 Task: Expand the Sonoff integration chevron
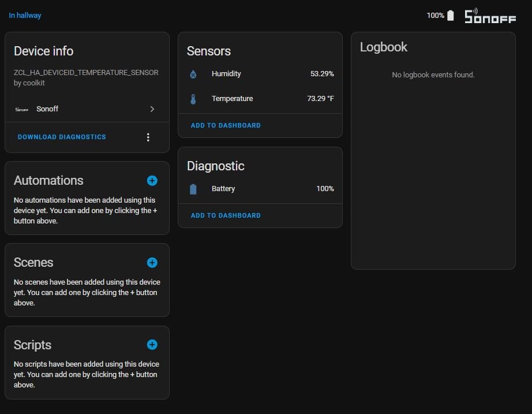(152, 109)
